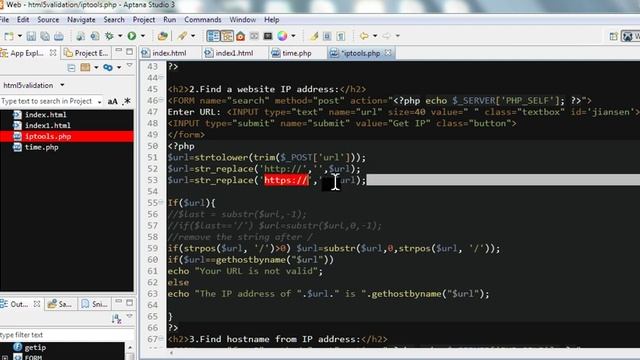Open the black terminal toolbar icon
Screen dimensions: 640x360
[x=268, y=36]
